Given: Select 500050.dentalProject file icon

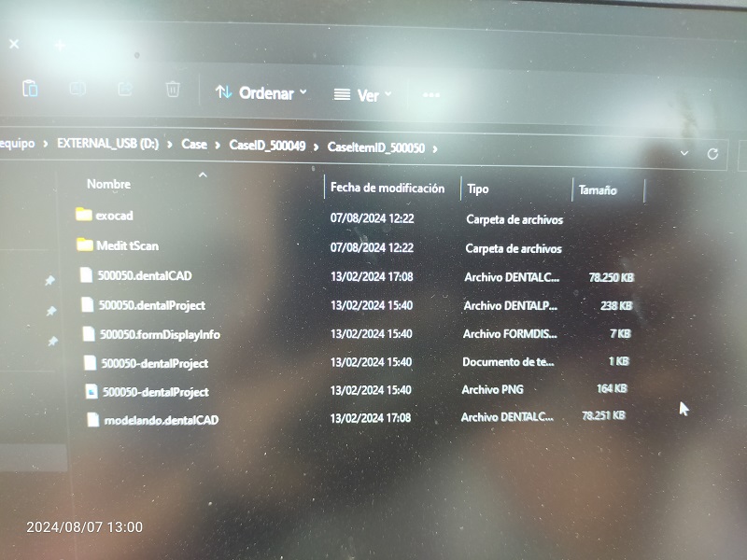Looking at the screenshot, I should click(x=88, y=304).
